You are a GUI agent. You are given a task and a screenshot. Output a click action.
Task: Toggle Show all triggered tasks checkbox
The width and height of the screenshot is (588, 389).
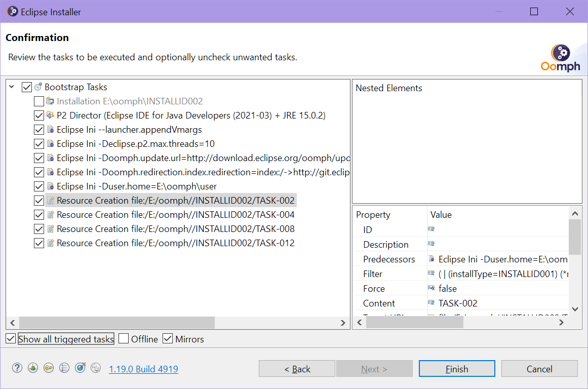click(11, 339)
